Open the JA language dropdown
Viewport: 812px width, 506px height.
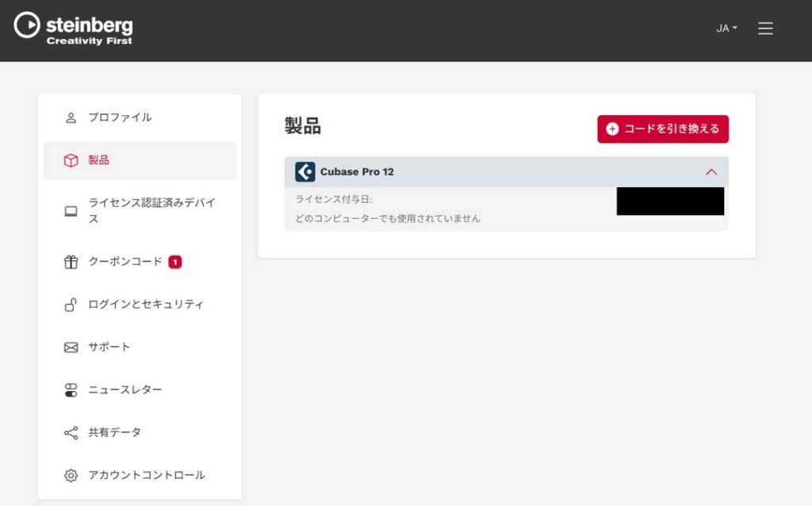pos(726,29)
